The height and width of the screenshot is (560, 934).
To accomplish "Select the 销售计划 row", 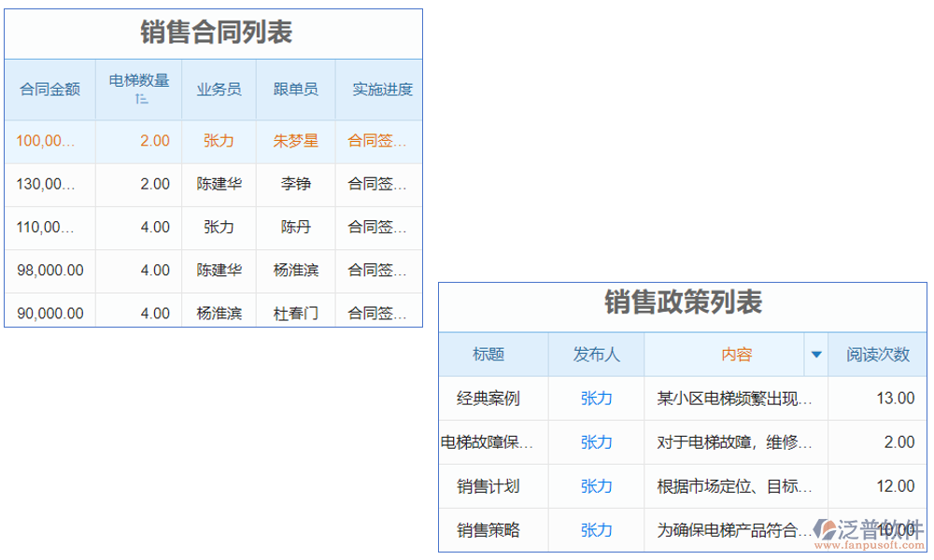I will click(x=492, y=486).
